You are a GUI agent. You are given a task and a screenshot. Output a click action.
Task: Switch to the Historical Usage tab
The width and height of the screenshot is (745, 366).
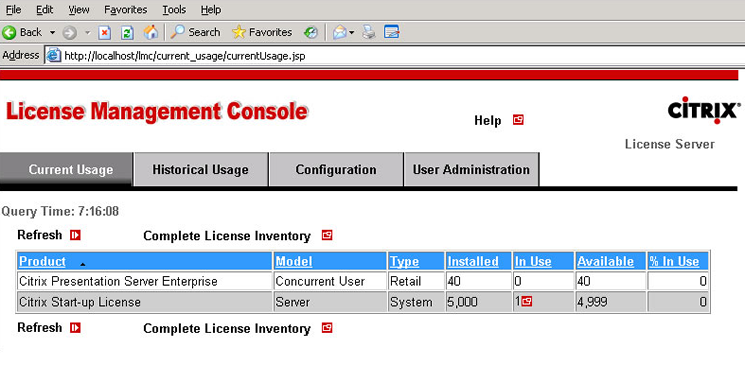(x=201, y=170)
